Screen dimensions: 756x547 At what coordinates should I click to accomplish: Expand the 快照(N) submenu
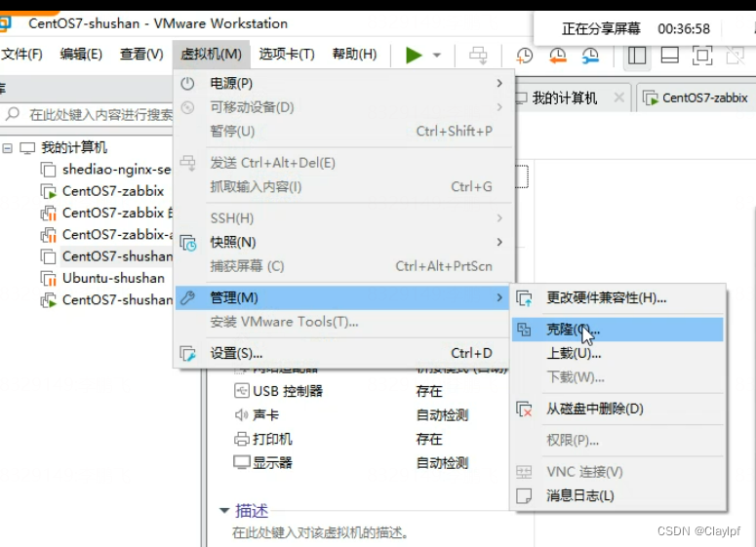click(343, 242)
